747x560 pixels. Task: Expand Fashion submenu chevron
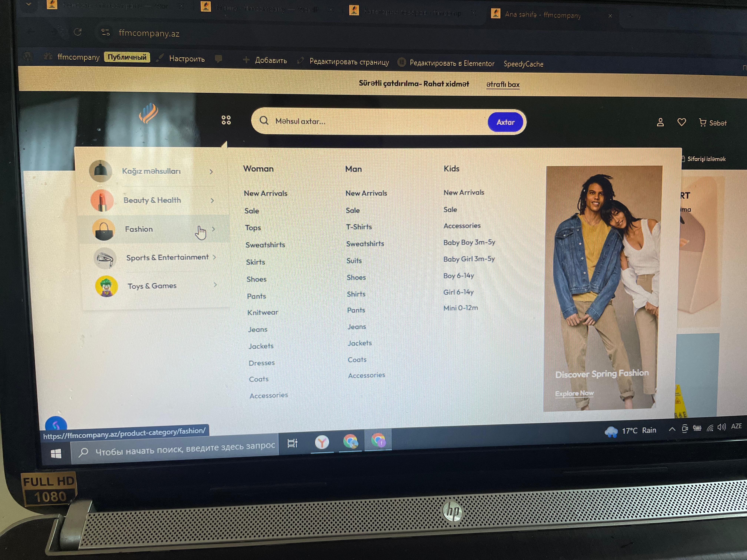[213, 229]
